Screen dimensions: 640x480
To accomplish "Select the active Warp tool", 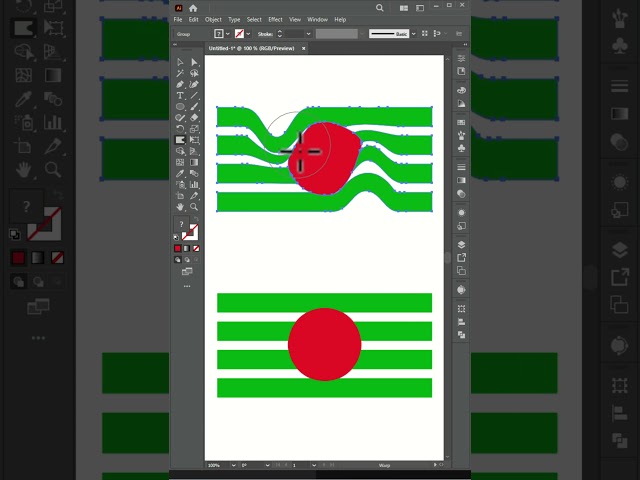I will click(180, 140).
